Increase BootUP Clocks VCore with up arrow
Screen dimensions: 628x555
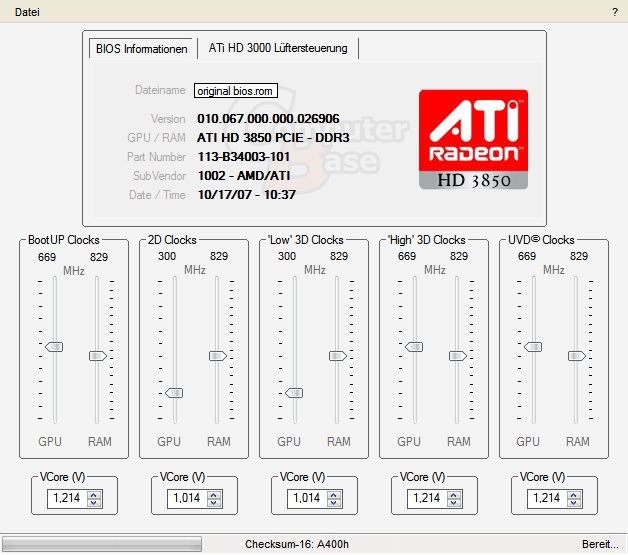point(94,495)
